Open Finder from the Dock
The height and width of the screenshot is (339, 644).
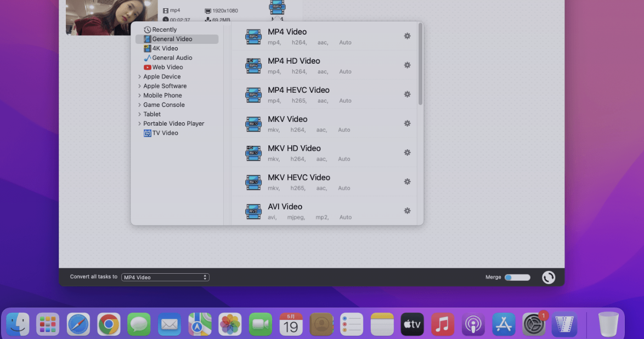point(18,324)
